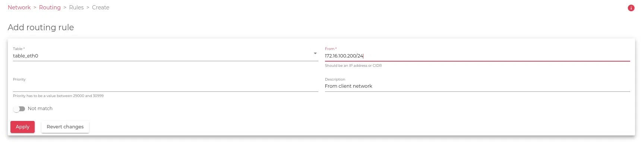The height and width of the screenshot is (159, 644).
Task: Enable the Not match switch
Action: click(19, 109)
